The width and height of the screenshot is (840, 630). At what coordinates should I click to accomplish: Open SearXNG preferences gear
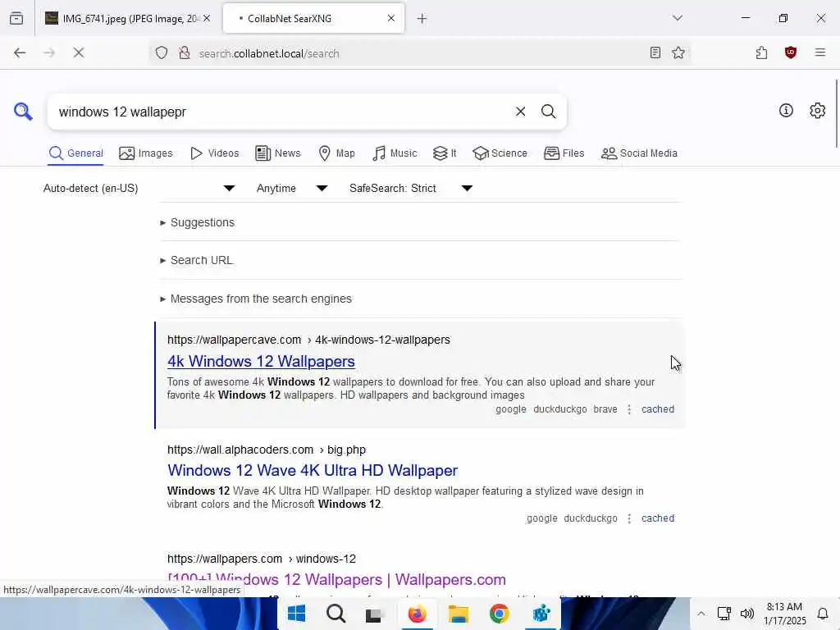(818, 111)
